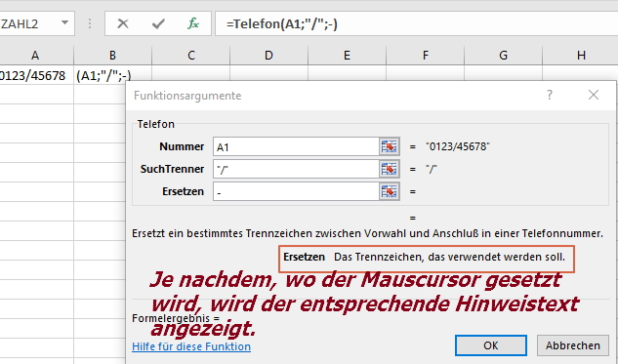618x364 pixels.
Task: Select column B header
Action: (112, 56)
